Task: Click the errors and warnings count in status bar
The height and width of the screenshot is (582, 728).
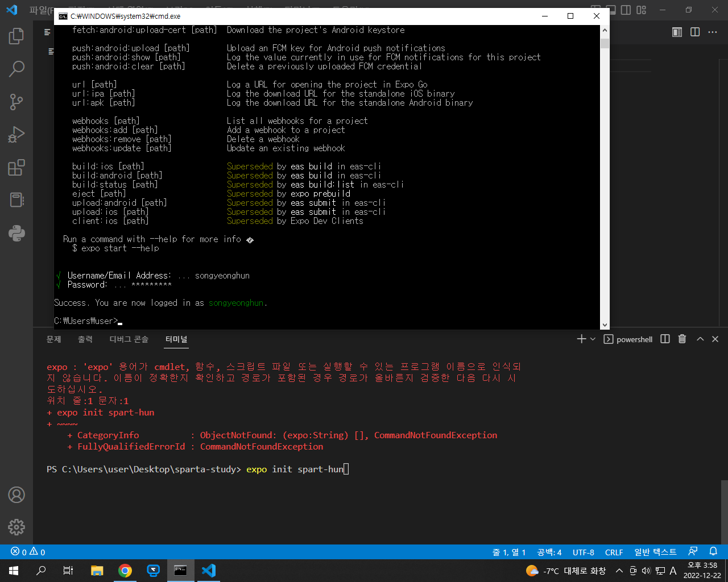Action: (x=28, y=552)
